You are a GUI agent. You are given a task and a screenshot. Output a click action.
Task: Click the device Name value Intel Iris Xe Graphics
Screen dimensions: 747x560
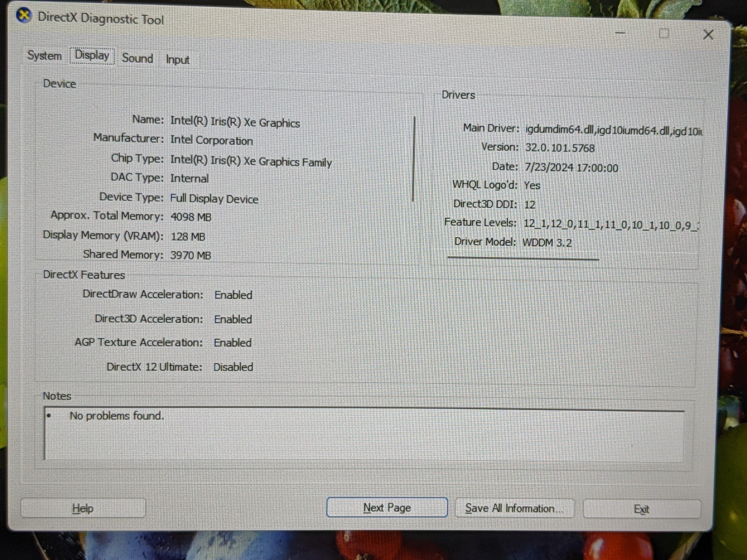[235, 122]
